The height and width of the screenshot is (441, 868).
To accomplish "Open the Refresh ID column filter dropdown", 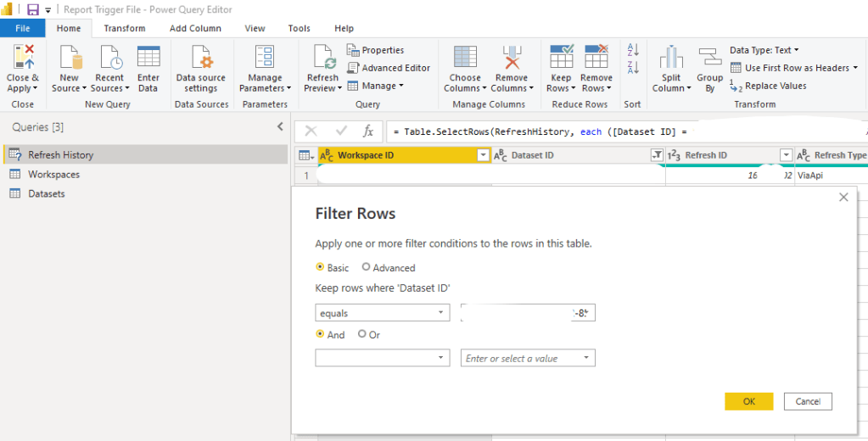I will [786, 155].
